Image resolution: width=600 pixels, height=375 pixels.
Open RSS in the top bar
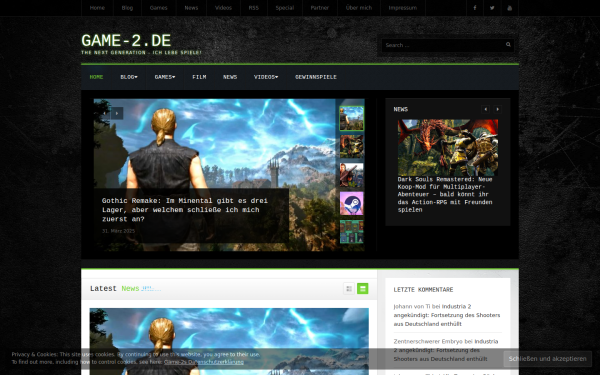pyautogui.click(x=254, y=8)
